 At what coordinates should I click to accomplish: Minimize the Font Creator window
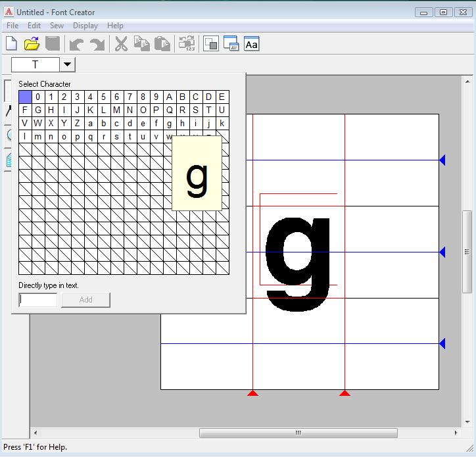424,12
